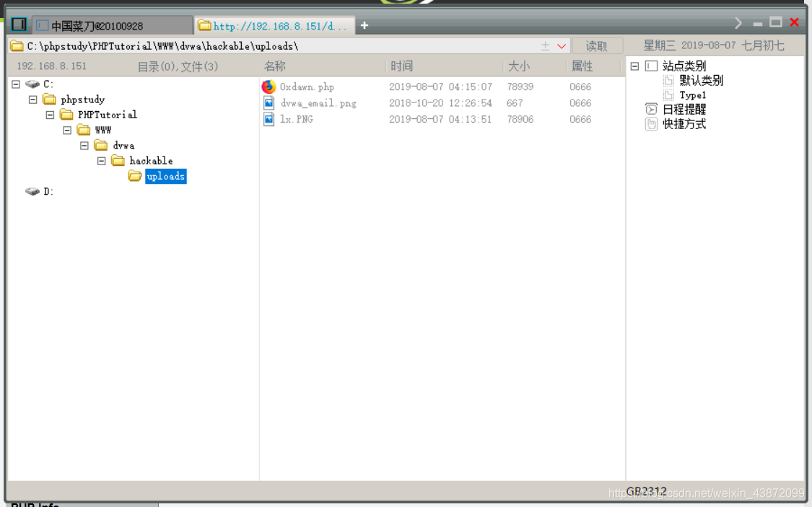Select the file dvwa_email.png
The image size is (812, 507).
click(x=318, y=103)
